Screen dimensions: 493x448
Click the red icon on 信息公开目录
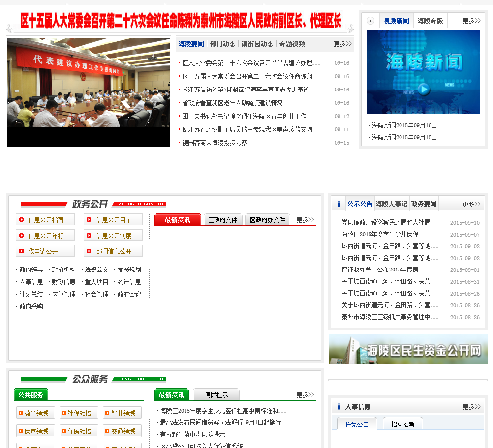pos(89,220)
